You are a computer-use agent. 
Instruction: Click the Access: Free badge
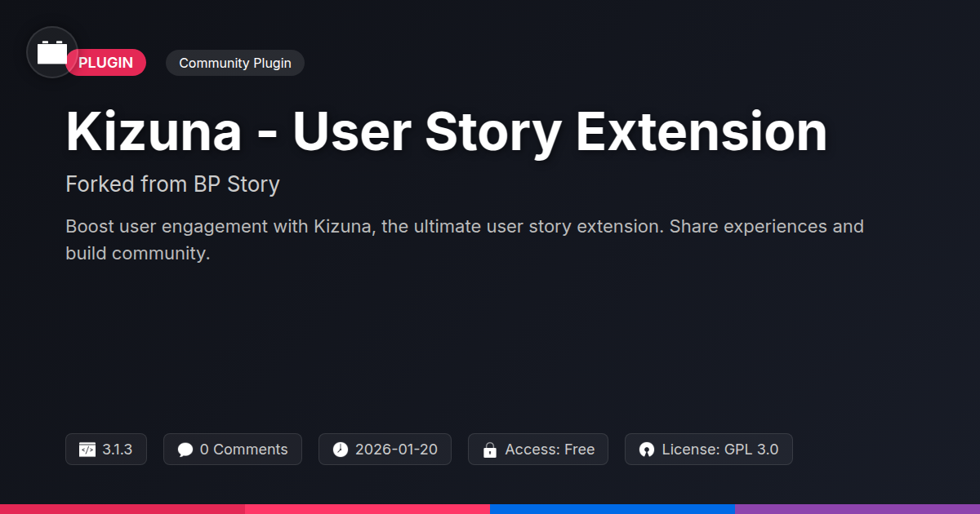pyautogui.click(x=538, y=450)
